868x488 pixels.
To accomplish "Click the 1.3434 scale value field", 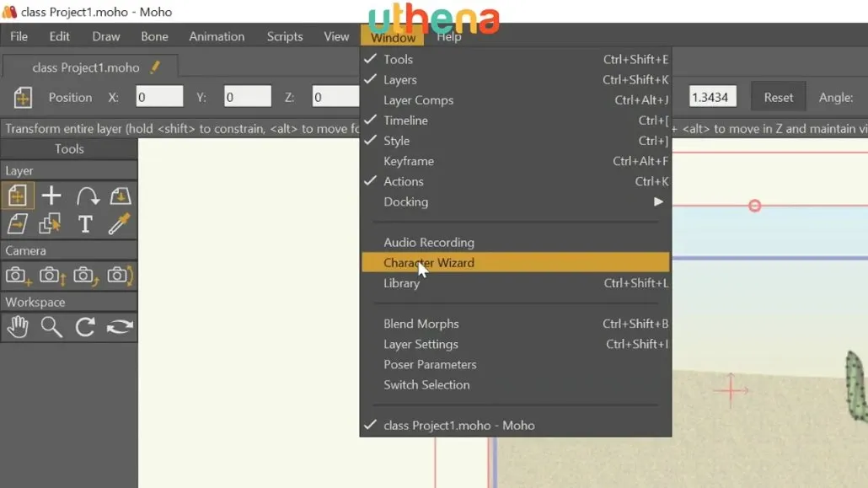I will (712, 97).
